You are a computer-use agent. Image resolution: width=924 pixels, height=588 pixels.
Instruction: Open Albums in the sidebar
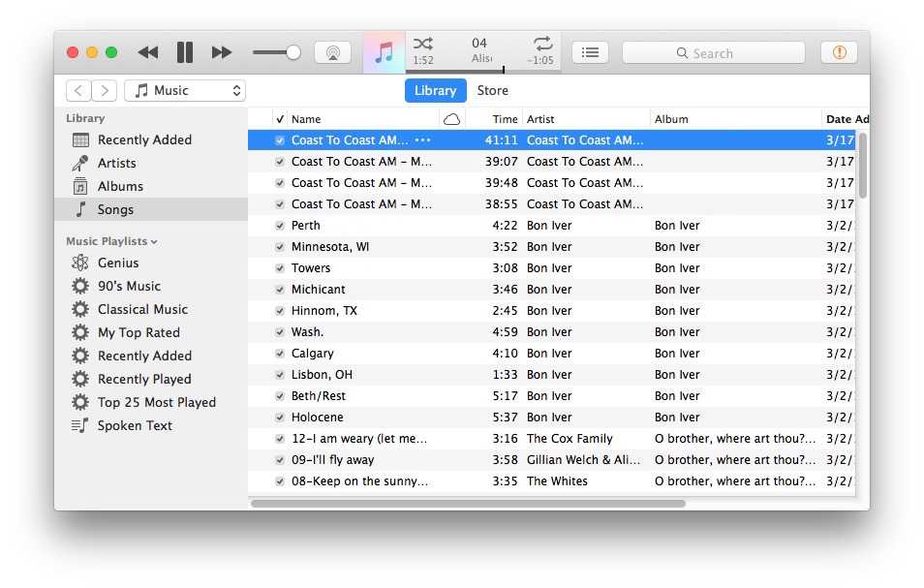[x=150, y=186]
